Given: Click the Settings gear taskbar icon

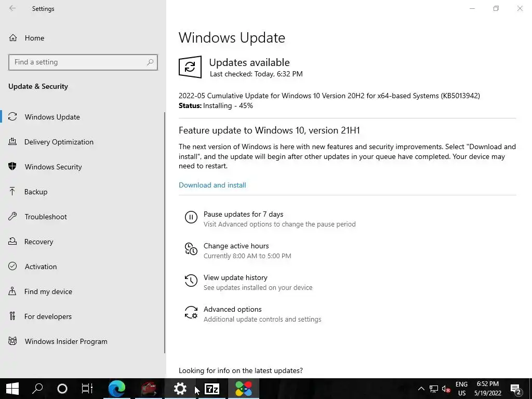Looking at the screenshot, I should point(180,389).
